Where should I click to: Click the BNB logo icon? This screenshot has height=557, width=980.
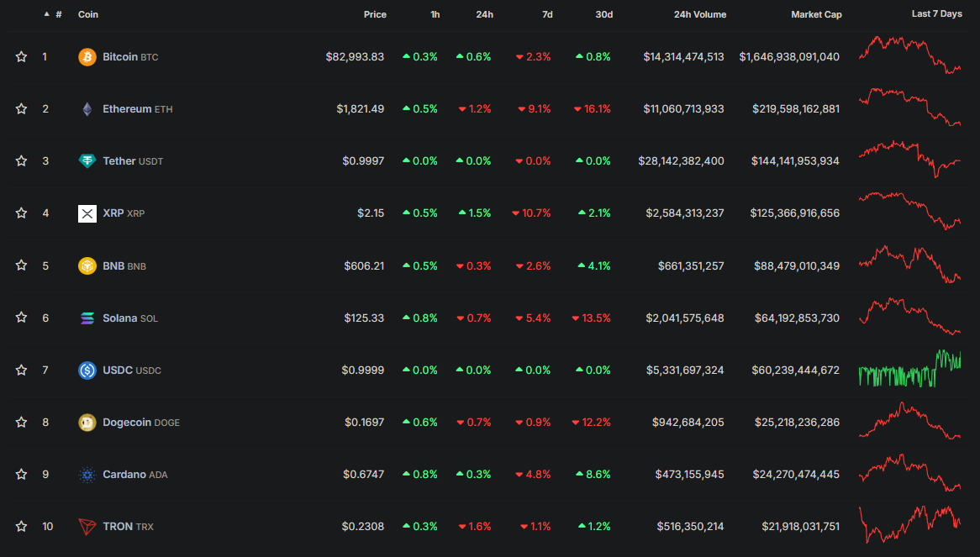(87, 266)
